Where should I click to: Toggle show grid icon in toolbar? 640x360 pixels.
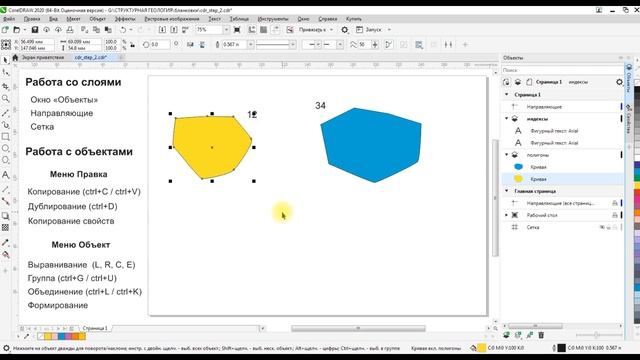click(x=264, y=30)
